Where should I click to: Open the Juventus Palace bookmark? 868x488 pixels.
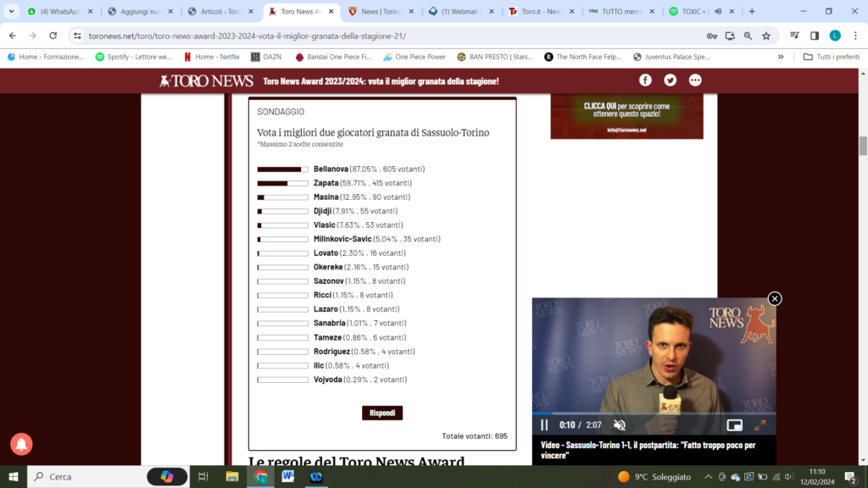click(x=671, y=57)
